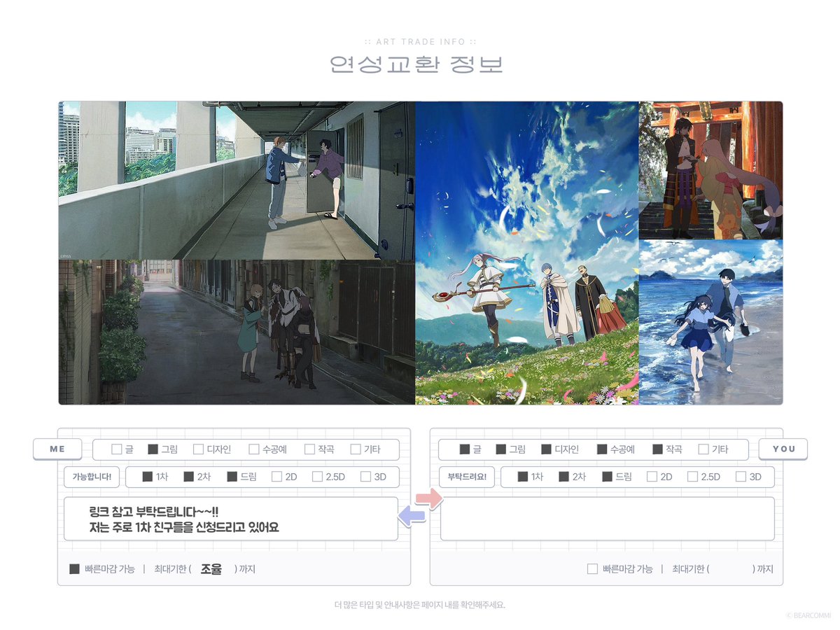Toggle ME 드림 checkbox
This screenshot has height=630, width=840.
[232, 477]
